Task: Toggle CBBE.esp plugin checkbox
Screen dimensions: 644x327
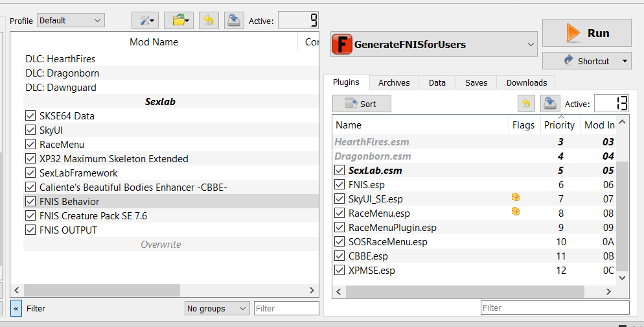Action: (339, 256)
